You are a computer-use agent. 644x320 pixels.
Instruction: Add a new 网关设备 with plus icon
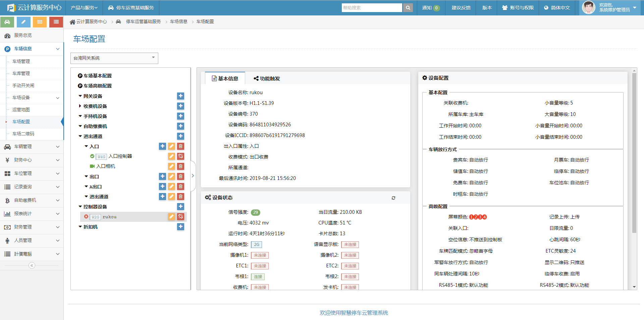tap(180, 96)
